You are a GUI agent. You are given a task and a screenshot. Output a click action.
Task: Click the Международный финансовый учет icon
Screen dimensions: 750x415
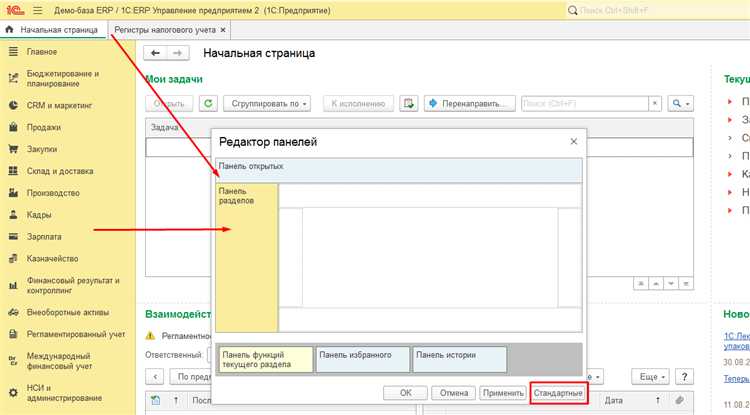point(13,361)
